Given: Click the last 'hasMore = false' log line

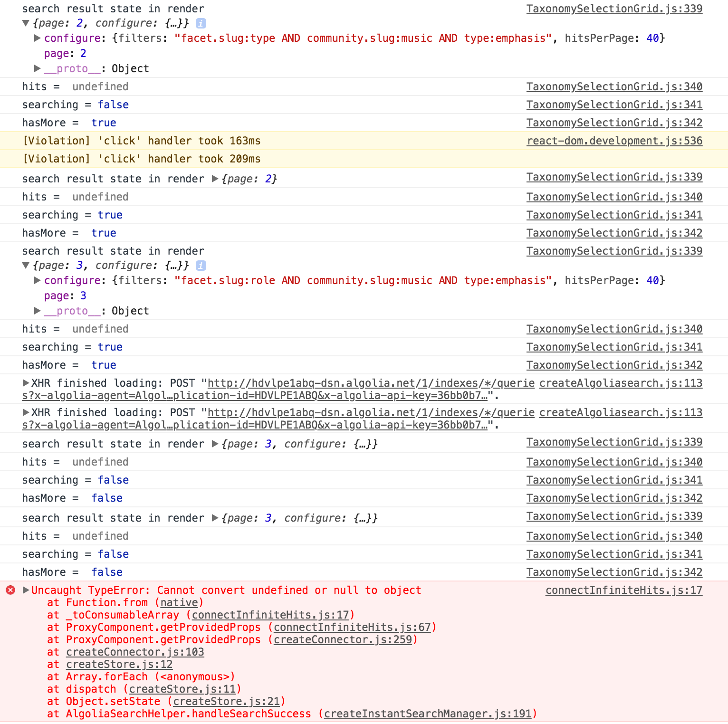Looking at the screenshot, I should tap(72, 572).
